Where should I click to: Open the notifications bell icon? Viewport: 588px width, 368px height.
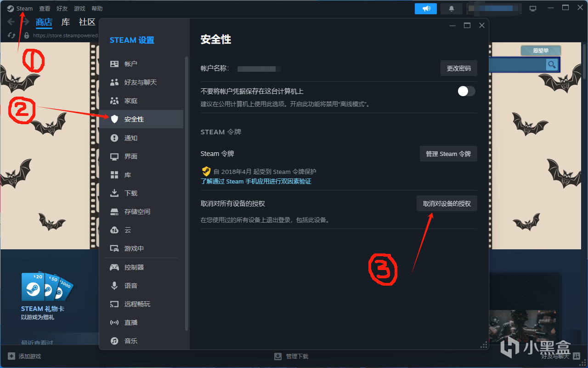point(452,9)
